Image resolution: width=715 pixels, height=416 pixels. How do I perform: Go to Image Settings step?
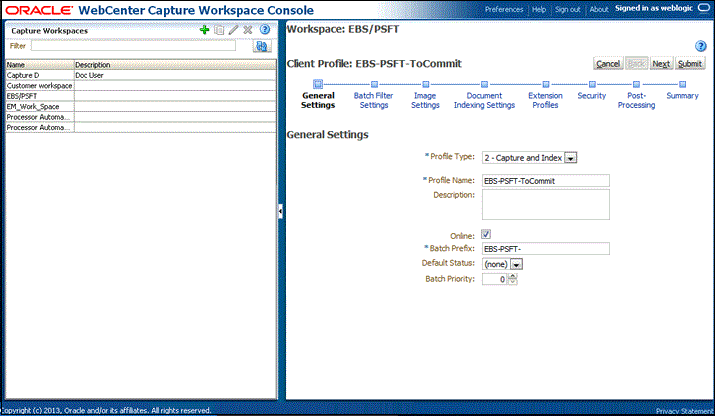point(425,100)
